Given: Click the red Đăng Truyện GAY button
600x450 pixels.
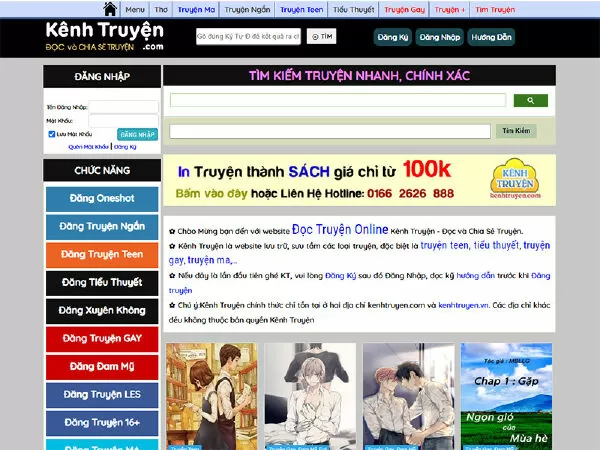Looking at the screenshot, I should [x=102, y=339].
